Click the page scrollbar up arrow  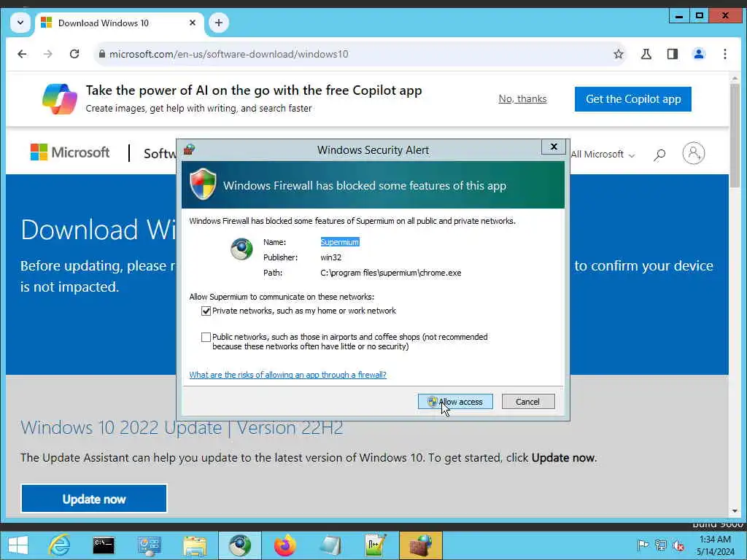pos(735,77)
